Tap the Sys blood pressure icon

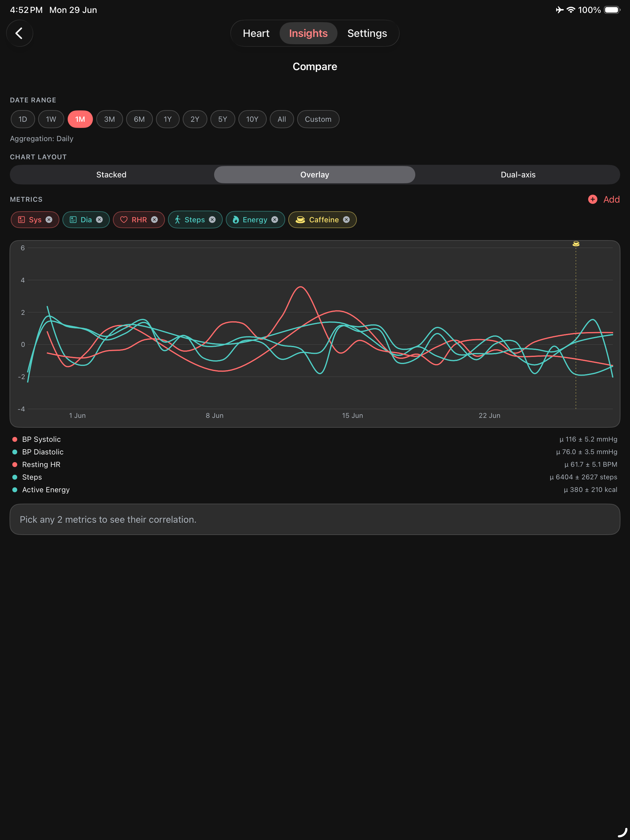[22, 220]
